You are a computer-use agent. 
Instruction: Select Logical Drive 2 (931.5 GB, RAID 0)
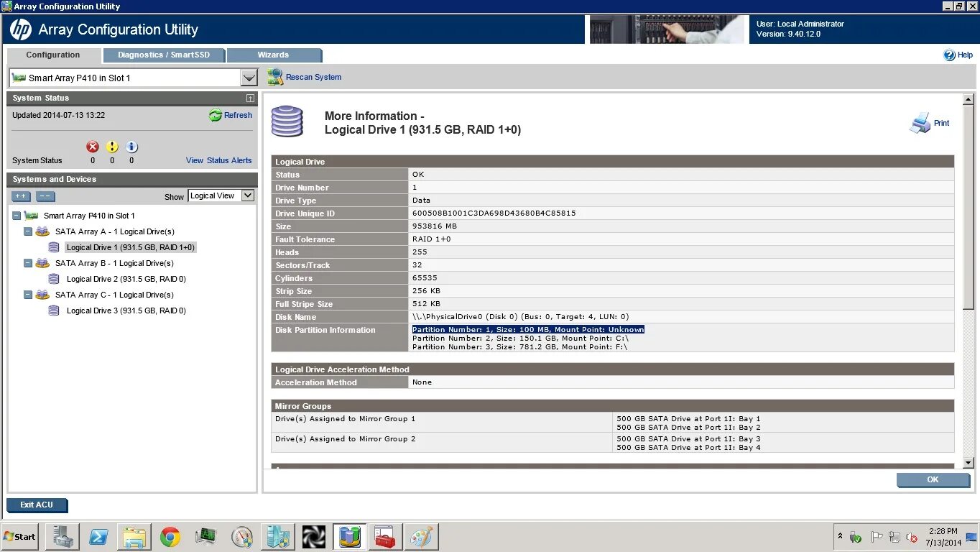point(126,279)
